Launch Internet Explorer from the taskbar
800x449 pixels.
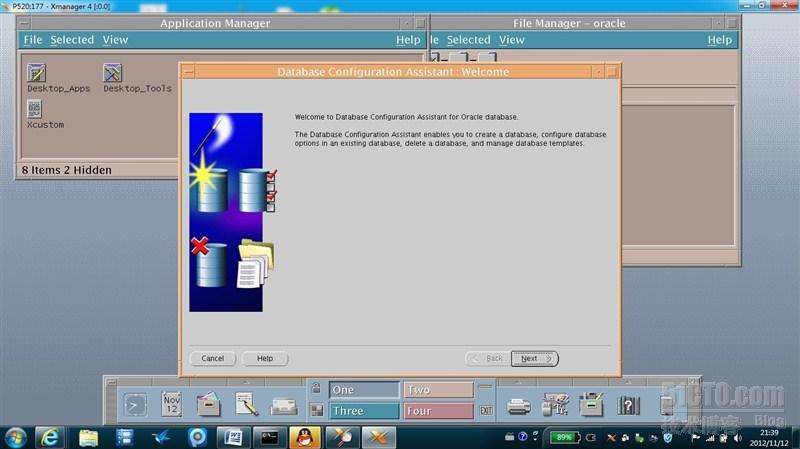pyautogui.click(x=49, y=438)
